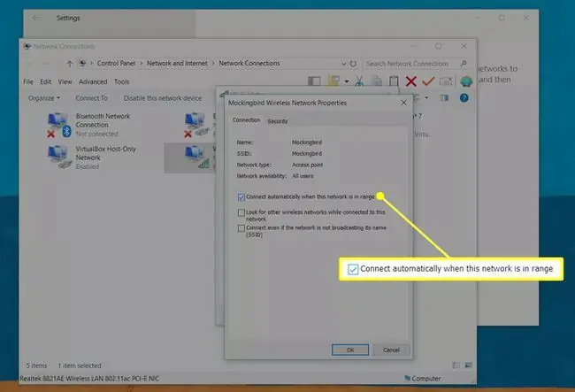Click the red X Delete toolbar icon
The image size is (575, 392).
pos(411,81)
